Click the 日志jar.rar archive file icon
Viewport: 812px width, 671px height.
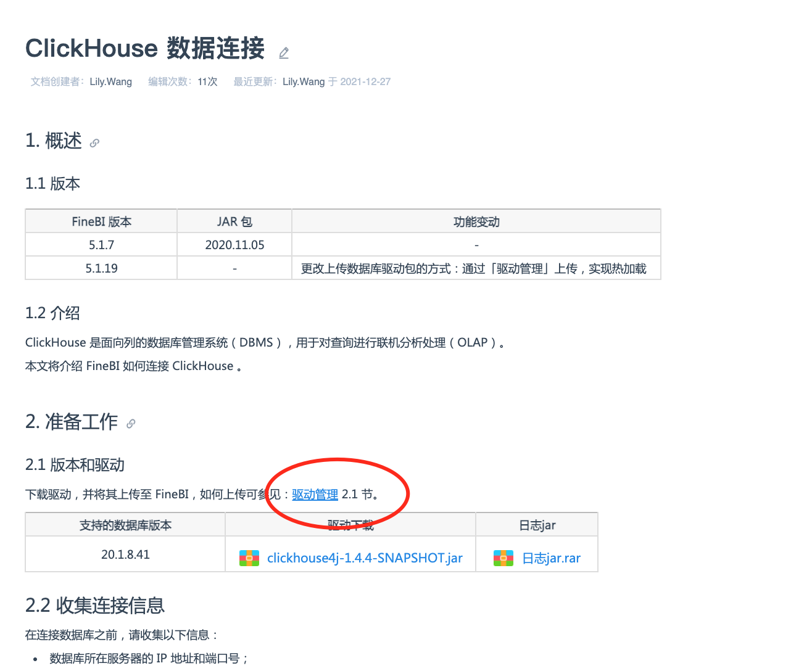(503, 558)
